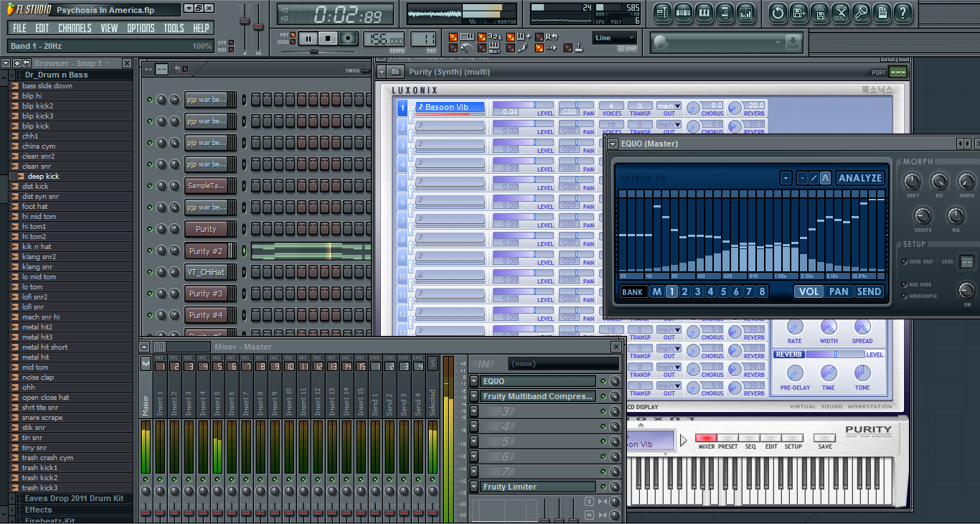
Task: Mute the EQUO effect slot in mixer
Action: point(603,381)
